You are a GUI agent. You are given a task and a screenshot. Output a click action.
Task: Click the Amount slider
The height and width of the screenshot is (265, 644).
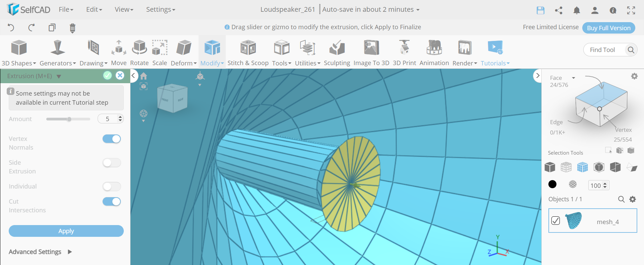[68, 119]
